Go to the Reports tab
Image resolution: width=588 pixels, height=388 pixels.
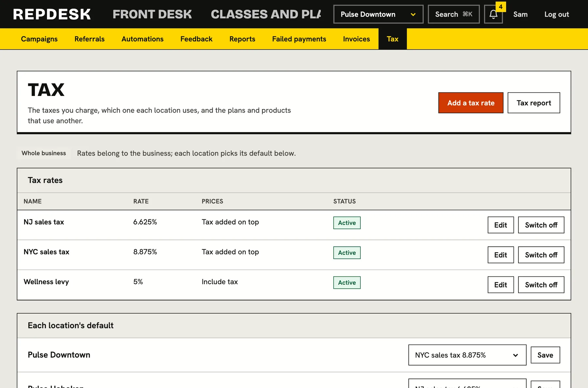tap(242, 39)
